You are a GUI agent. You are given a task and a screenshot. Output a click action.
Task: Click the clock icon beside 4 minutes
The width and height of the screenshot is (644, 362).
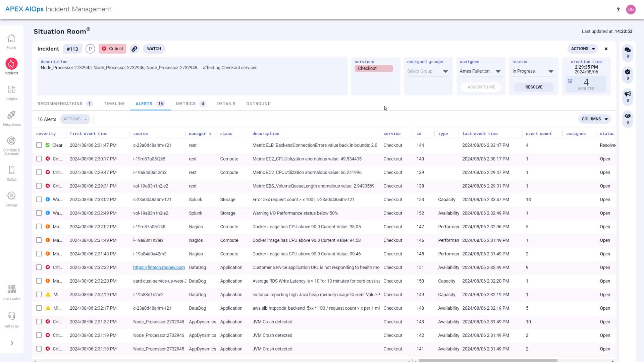click(570, 81)
